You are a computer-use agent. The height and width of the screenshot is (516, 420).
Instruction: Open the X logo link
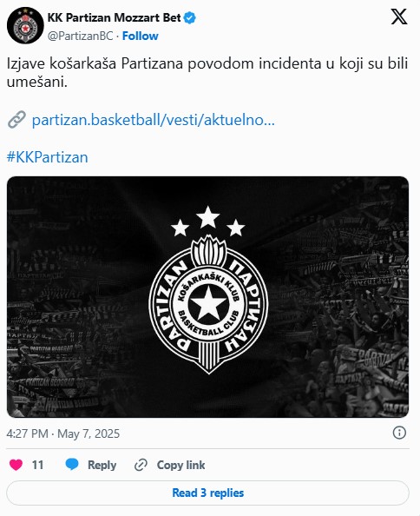tap(399, 17)
